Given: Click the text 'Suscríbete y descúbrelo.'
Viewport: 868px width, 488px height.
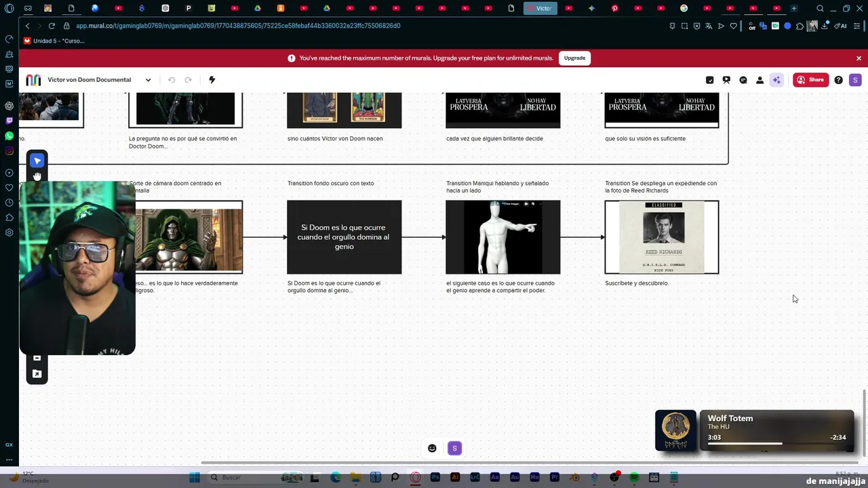Looking at the screenshot, I should point(637,283).
